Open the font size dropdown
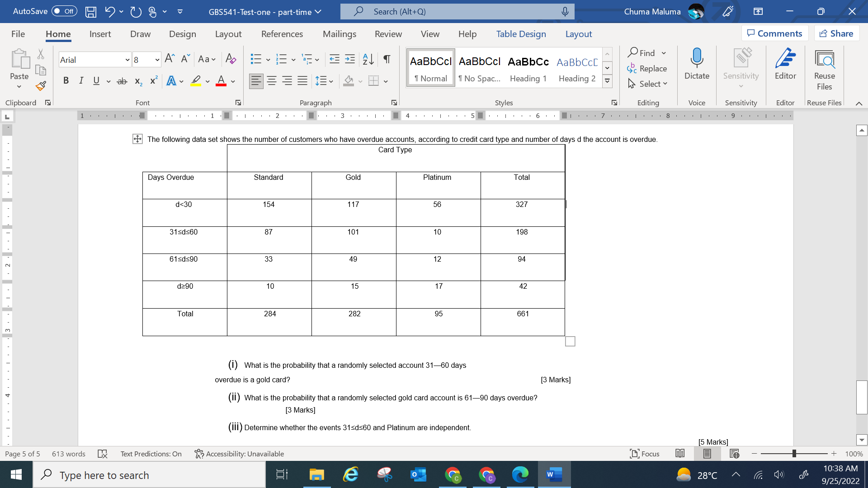868x488 pixels. click(157, 60)
